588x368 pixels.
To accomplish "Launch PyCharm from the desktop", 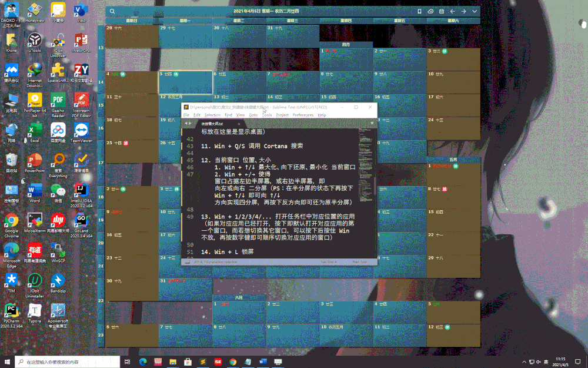I will pyautogui.click(x=11, y=309).
